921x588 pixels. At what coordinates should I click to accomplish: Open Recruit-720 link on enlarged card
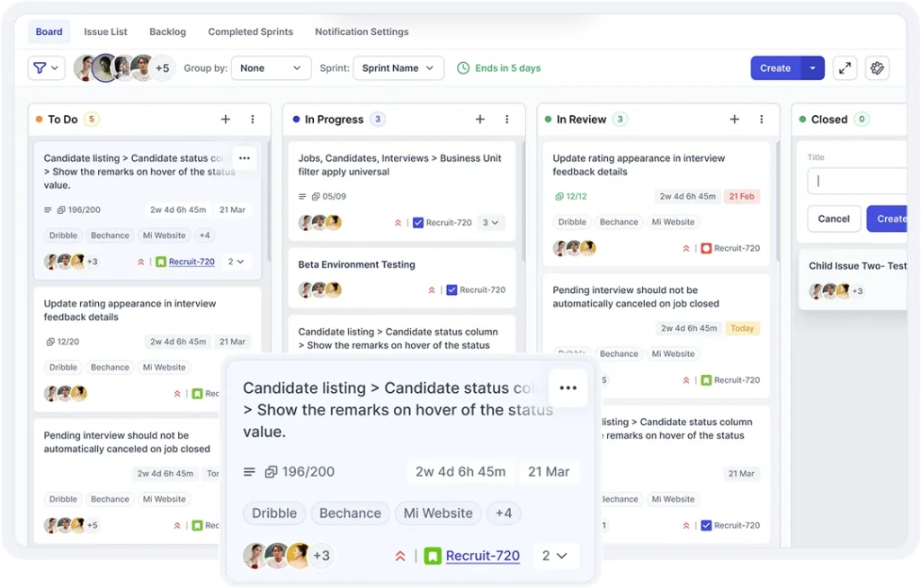(x=482, y=556)
